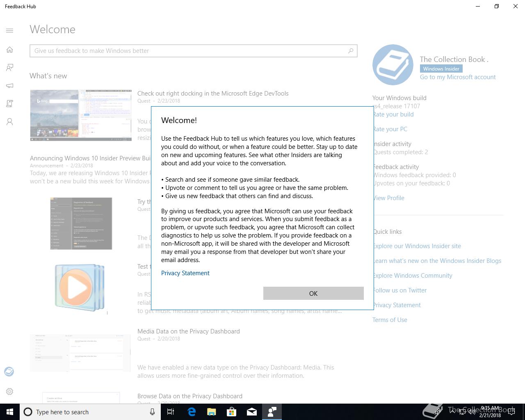Screen dimensions: 525x420
Task: Open People icon in system tray
Action: coord(438,412)
